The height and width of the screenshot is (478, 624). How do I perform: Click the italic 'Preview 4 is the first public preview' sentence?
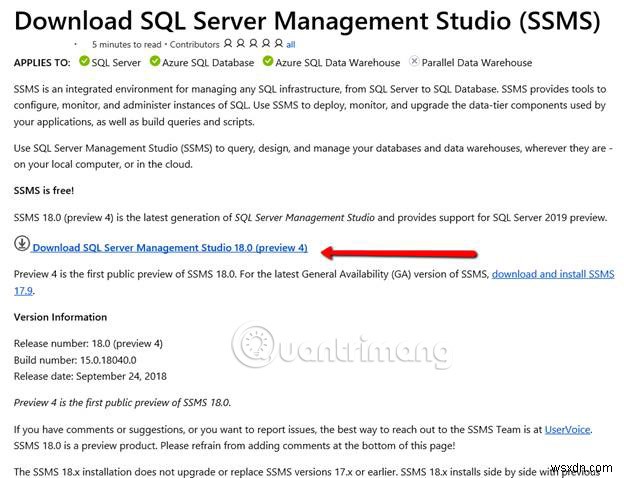pos(122,403)
